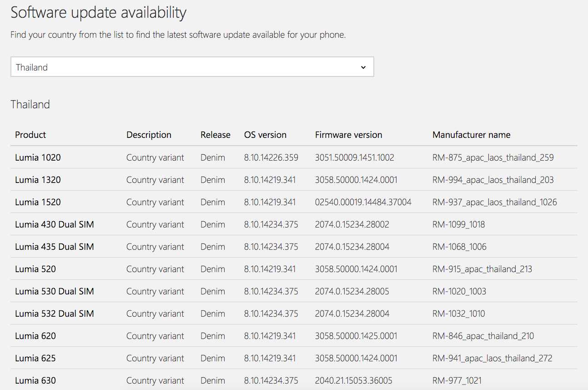588x390 pixels.
Task: Click the Manufacturer name column header
Action: [471, 135]
